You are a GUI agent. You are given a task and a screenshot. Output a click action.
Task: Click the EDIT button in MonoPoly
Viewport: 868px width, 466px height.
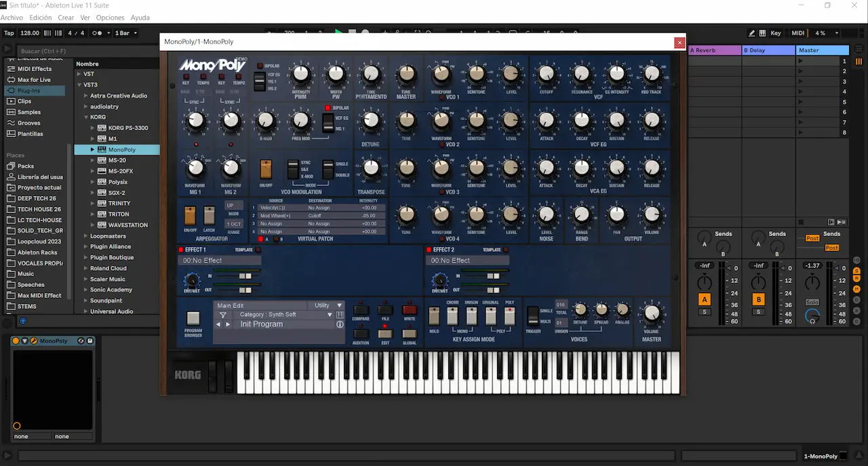384,334
